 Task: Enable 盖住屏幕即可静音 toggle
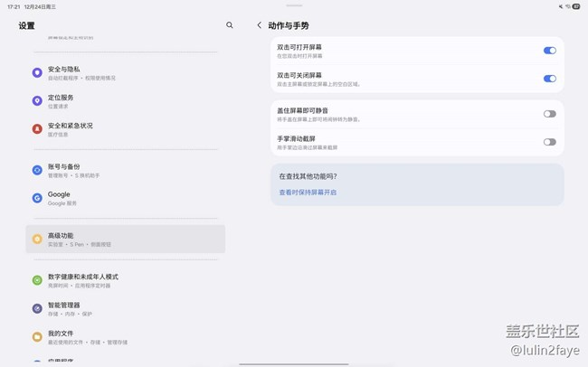[x=549, y=114]
